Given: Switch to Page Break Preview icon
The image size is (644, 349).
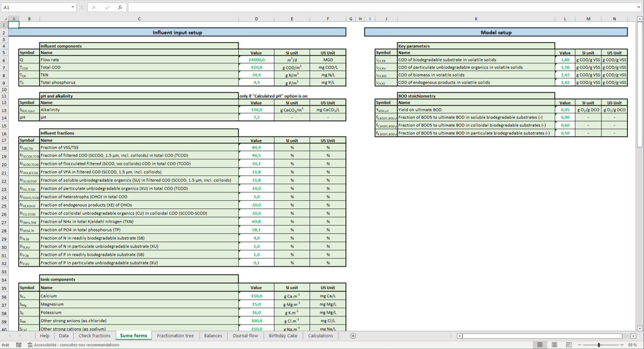Looking at the screenshot, I should [x=568, y=345].
